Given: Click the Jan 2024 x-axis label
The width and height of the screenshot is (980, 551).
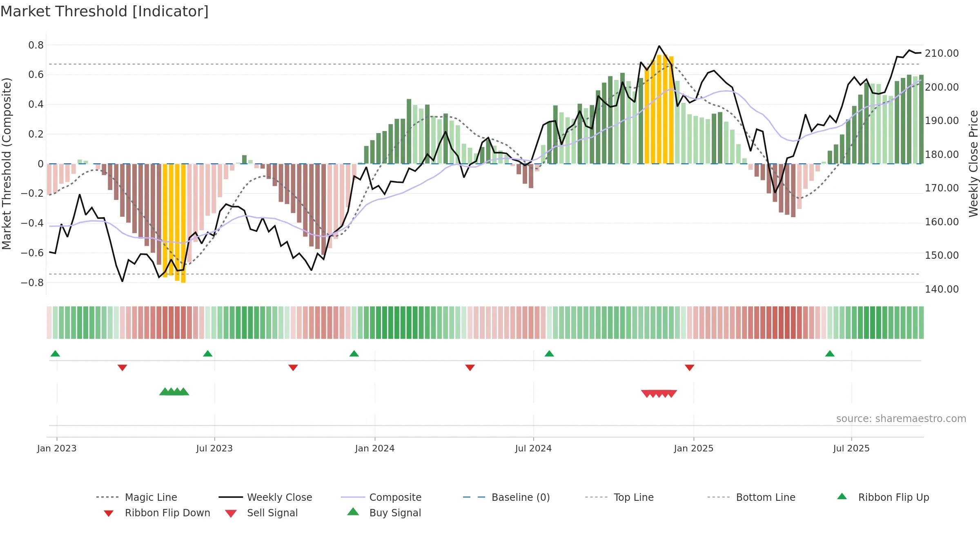Looking at the screenshot, I should tap(375, 448).
